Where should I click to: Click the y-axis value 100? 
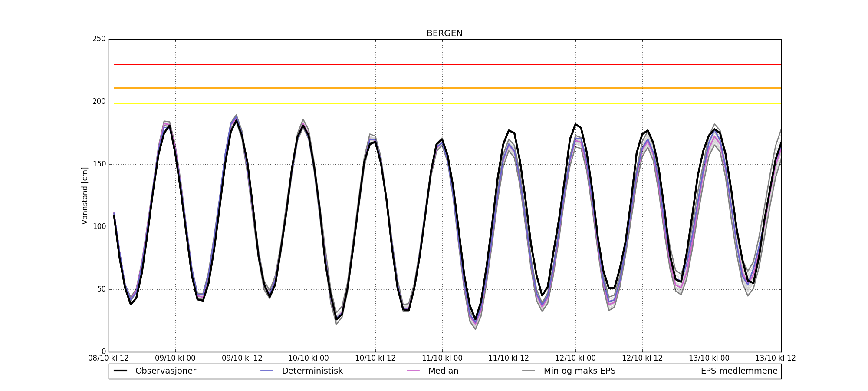click(x=99, y=227)
